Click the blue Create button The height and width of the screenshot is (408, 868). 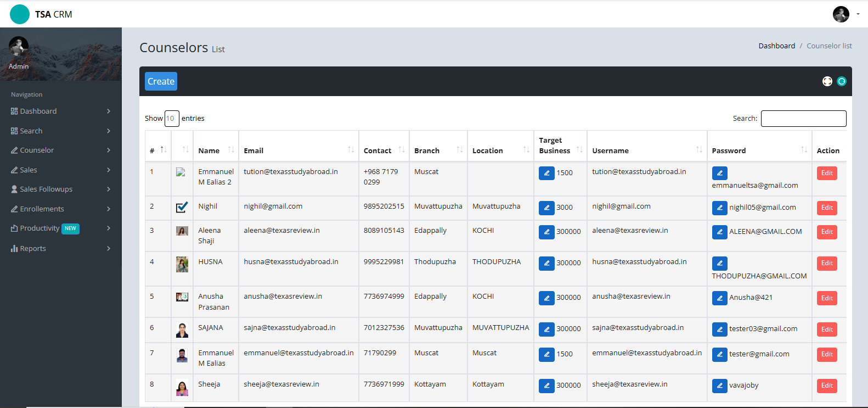pyautogui.click(x=161, y=81)
